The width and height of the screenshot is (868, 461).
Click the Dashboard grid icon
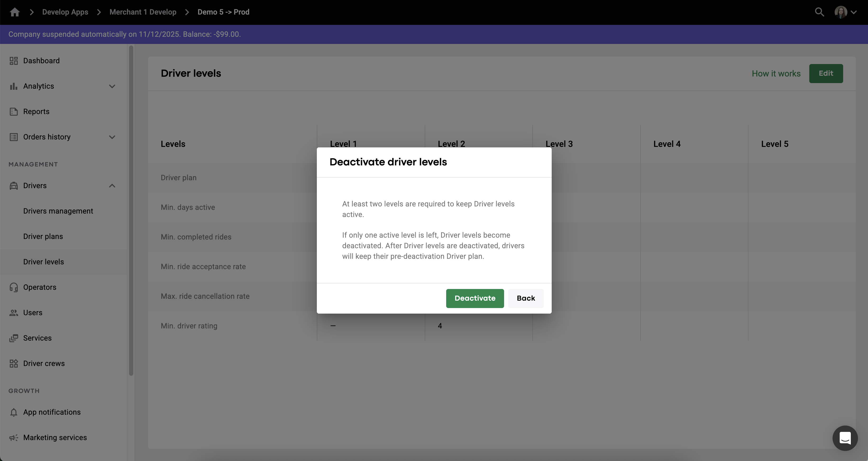[13, 61]
